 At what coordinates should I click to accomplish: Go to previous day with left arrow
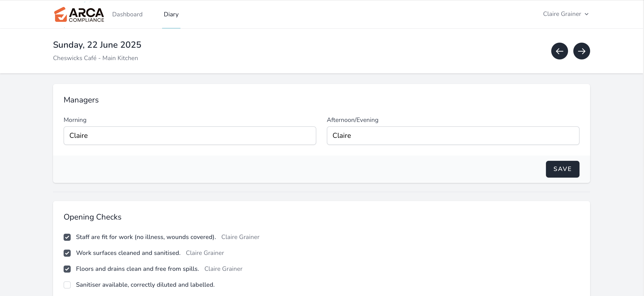tap(559, 51)
